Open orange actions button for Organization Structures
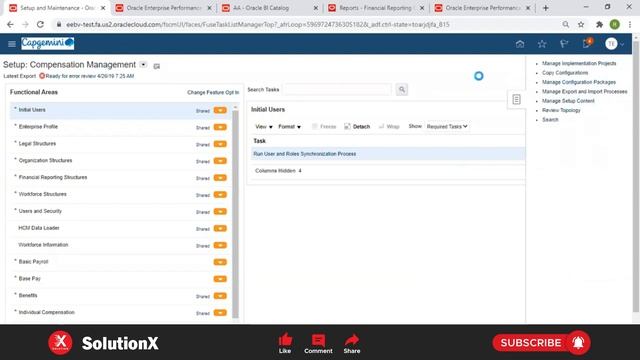 (220, 161)
